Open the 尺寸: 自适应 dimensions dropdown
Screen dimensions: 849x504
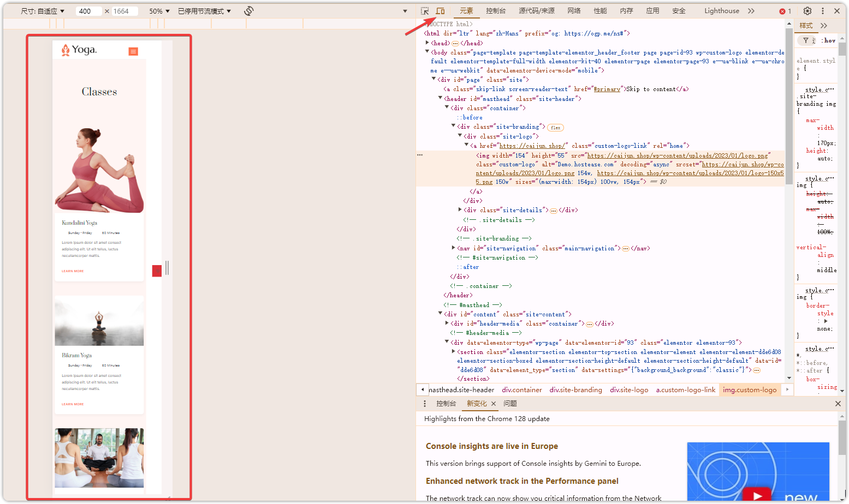[x=43, y=11]
